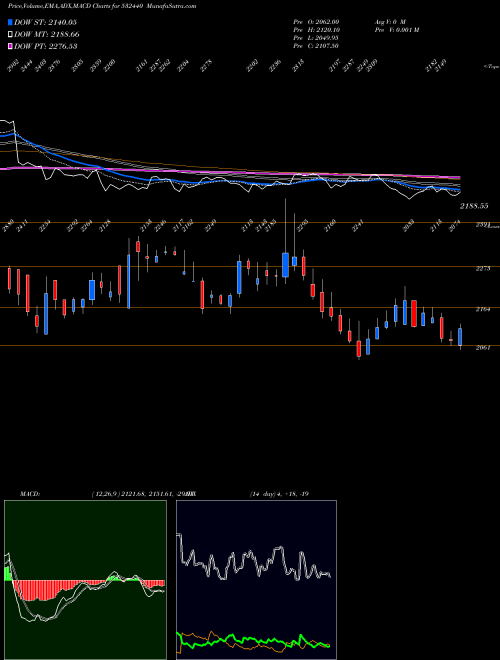Click the 2188.55 moving average price label
This screenshot has height=660, width=500.
point(474,206)
